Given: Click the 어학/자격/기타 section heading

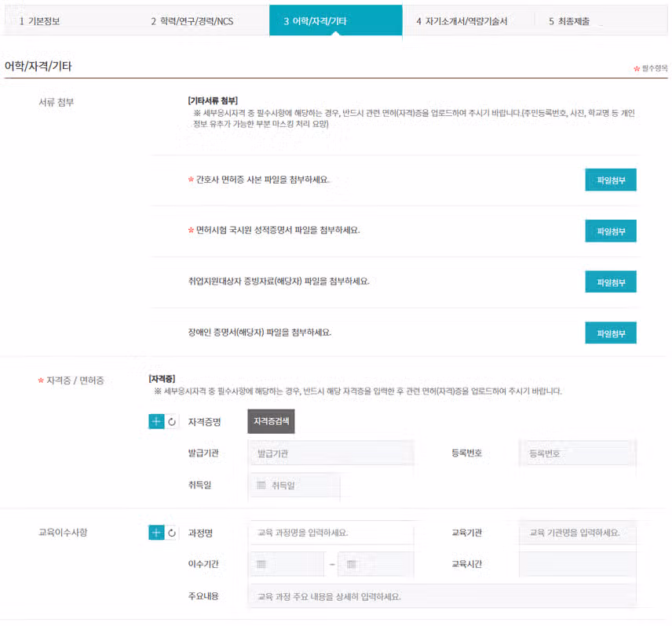Looking at the screenshot, I should tap(38, 66).
